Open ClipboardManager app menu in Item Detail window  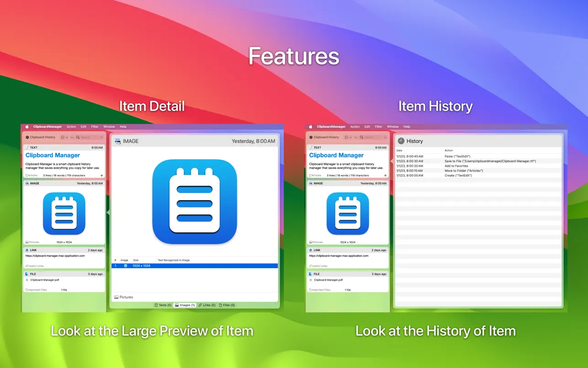48,127
